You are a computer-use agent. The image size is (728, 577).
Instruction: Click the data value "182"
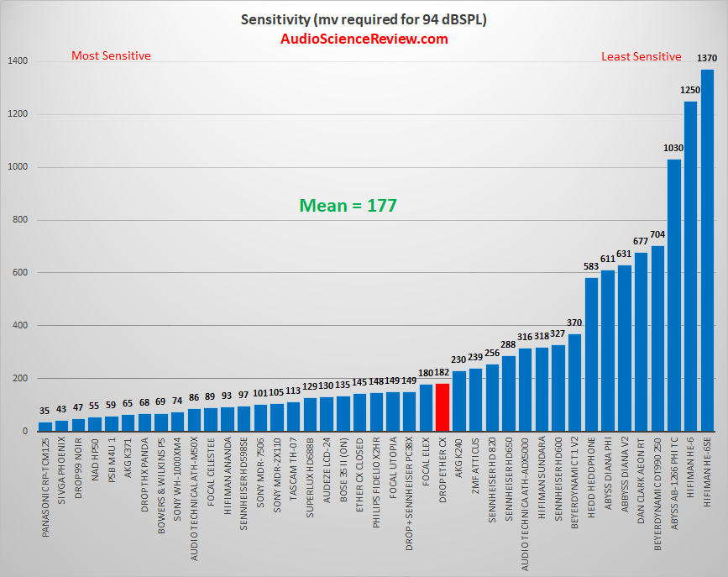pyautogui.click(x=442, y=373)
